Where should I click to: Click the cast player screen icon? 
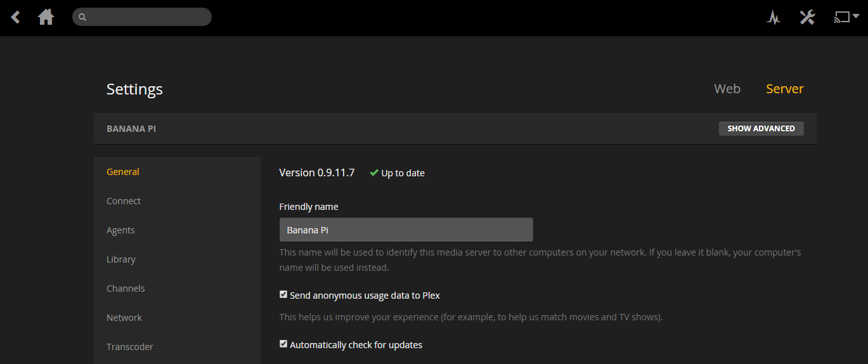tap(841, 17)
